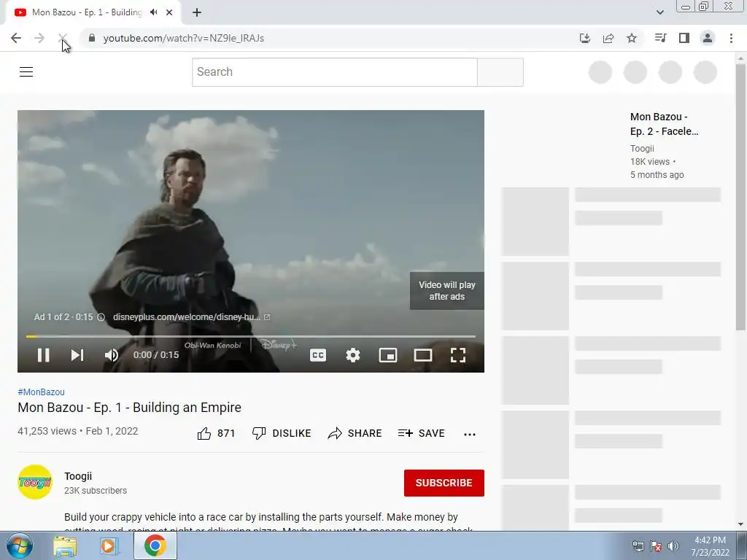Mute the video player volume
The image size is (747, 560).
coord(112,355)
